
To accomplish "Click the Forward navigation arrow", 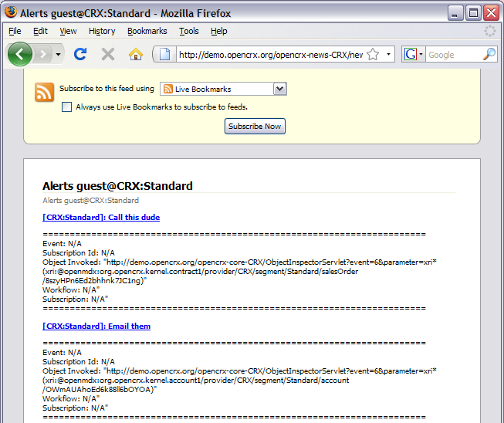I will (42, 54).
